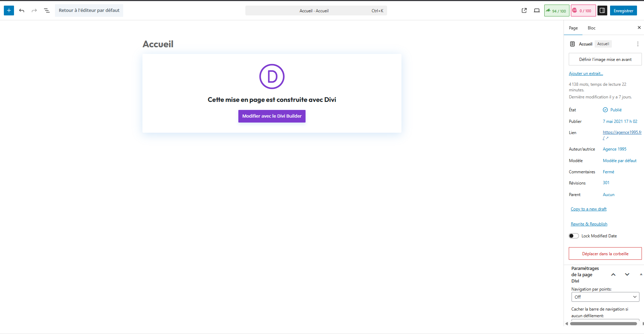This screenshot has height=334, width=644.
Task: Toggle the settings sidebar panel icon
Action: [602, 11]
